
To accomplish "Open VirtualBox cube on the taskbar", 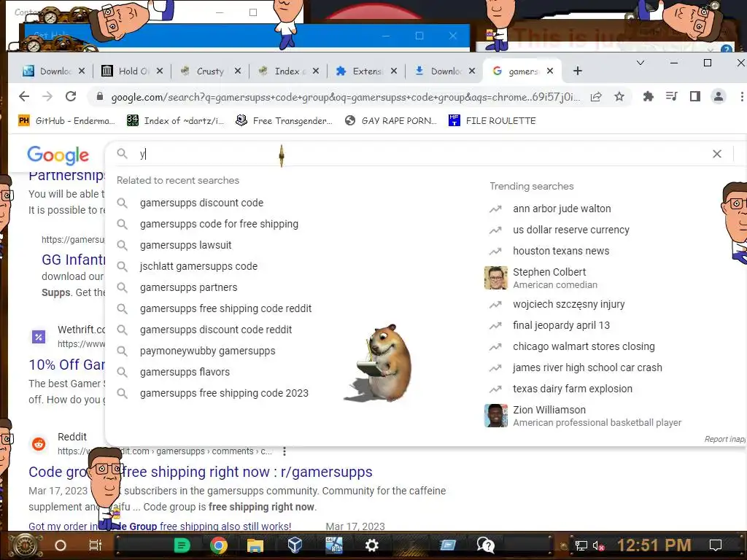I will pyautogui.click(x=295, y=545).
